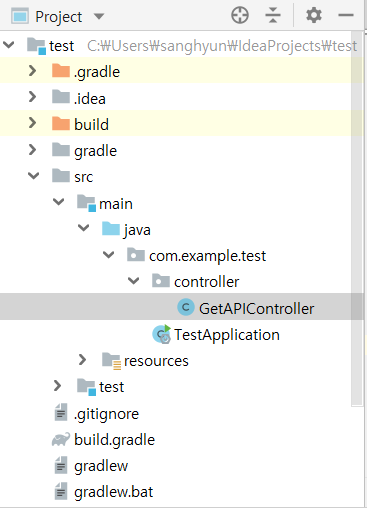Image resolution: width=367 pixels, height=508 pixels.
Task: Click the GetAPIController class icon
Action: pyautogui.click(x=186, y=307)
